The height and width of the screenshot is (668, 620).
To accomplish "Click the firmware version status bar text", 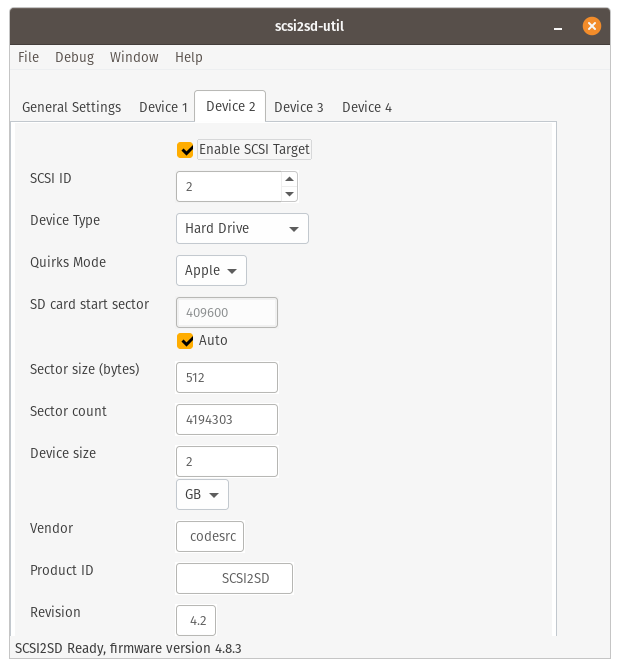I will [128, 648].
